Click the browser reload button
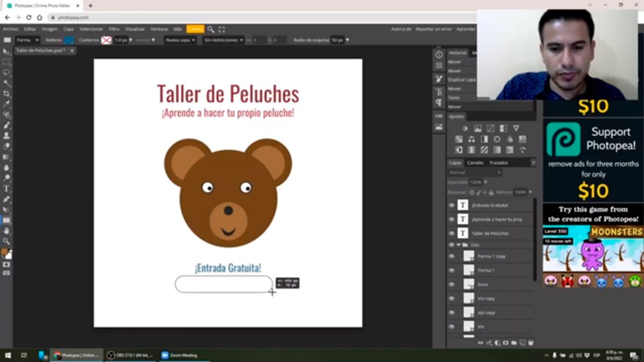 click(x=29, y=17)
